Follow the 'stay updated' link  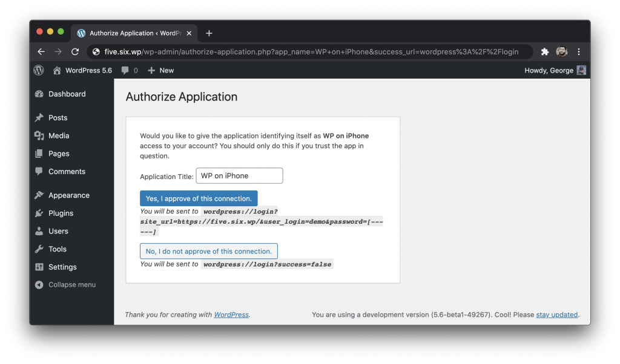pos(557,314)
